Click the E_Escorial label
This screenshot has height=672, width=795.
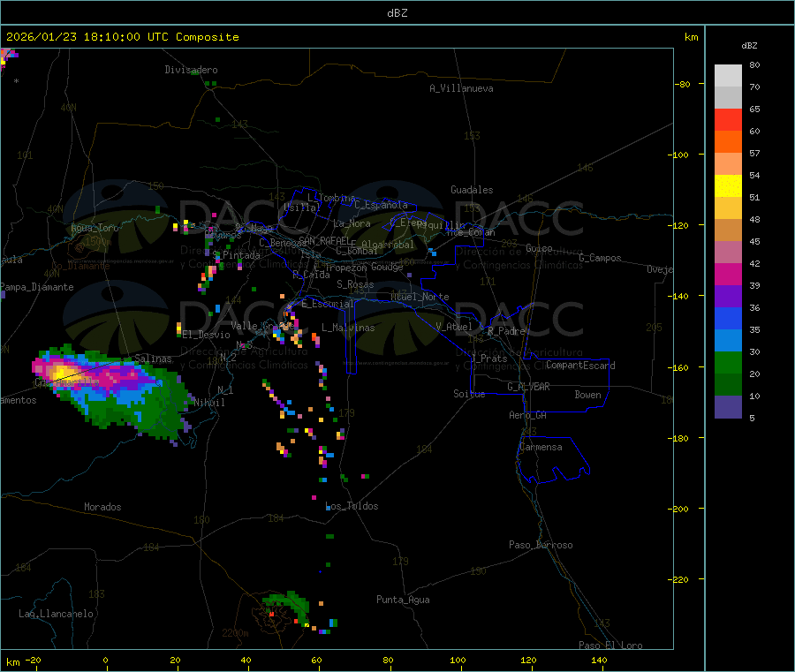(327, 304)
